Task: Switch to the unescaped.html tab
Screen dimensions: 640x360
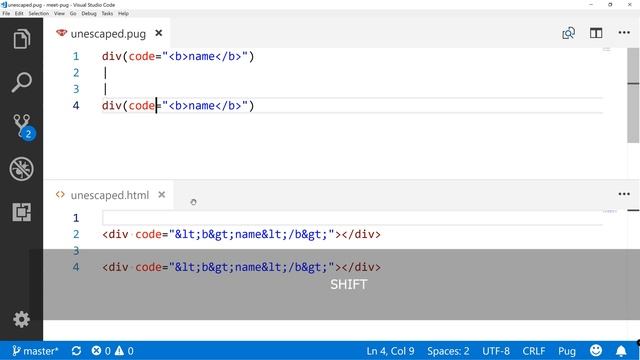Action: click(109, 195)
